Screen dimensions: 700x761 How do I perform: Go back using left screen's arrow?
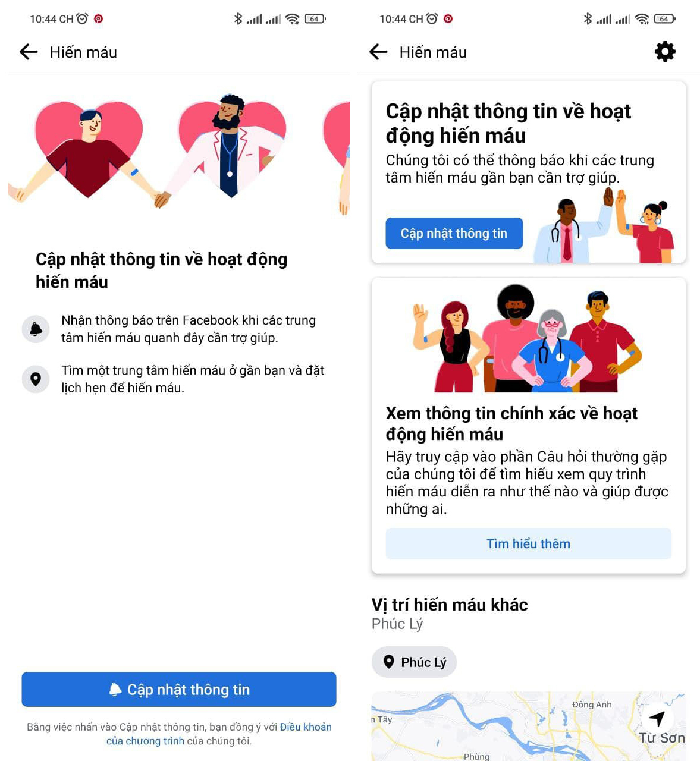tap(29, 52)
